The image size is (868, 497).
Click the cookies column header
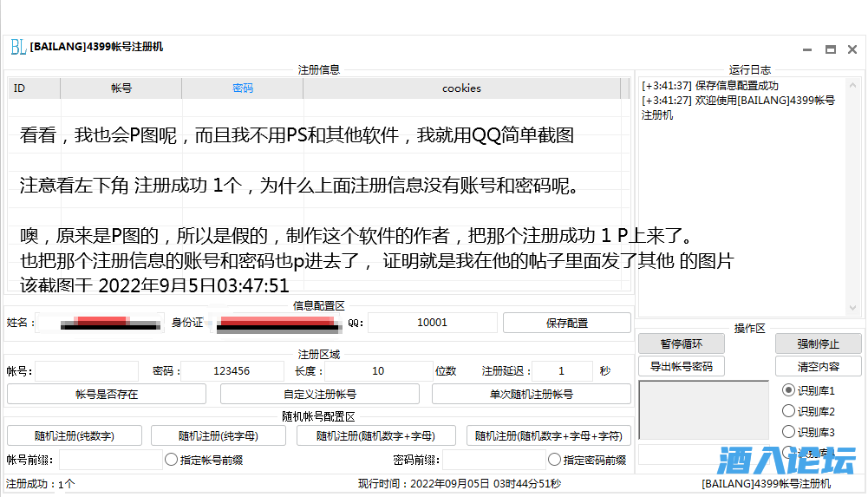pos(460,88)
